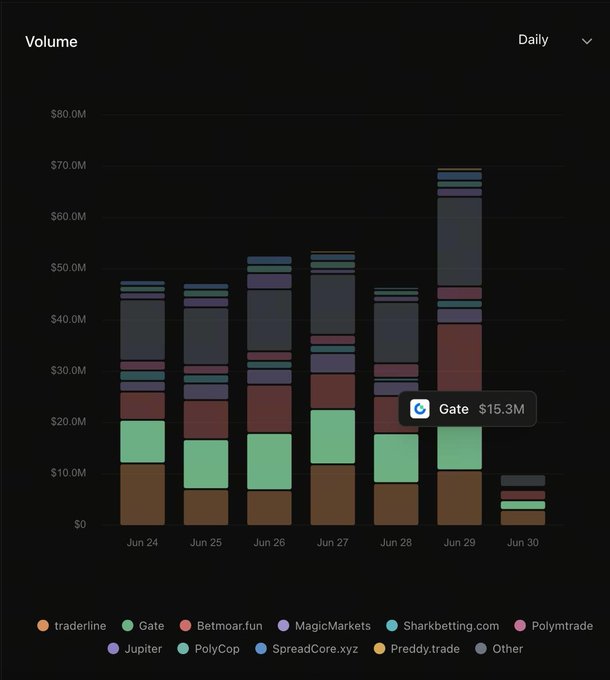Toggle Betmoar.fun legend entry

coord(221,626)
